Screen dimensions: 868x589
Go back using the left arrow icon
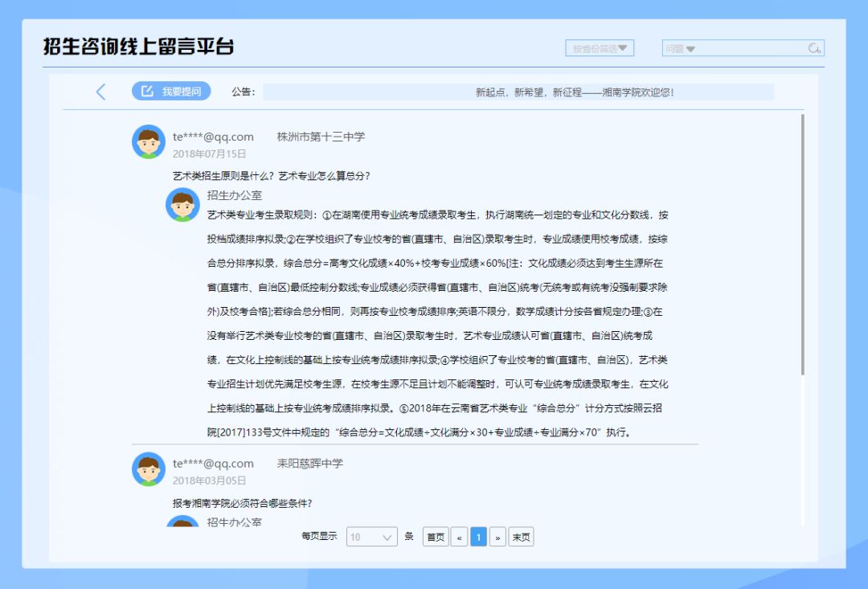click(100, 92)
